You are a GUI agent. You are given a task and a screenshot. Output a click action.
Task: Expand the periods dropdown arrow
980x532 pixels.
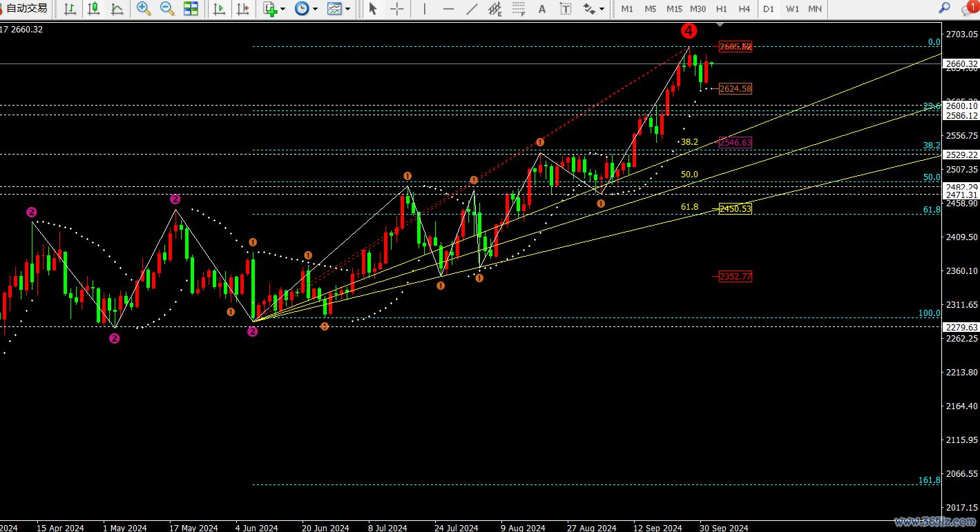315,9
